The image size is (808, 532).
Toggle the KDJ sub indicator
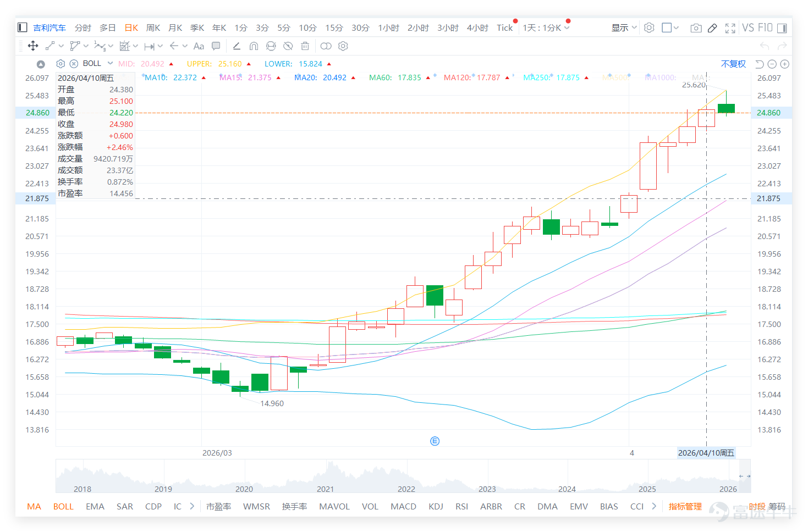click(x=436, y=506)
